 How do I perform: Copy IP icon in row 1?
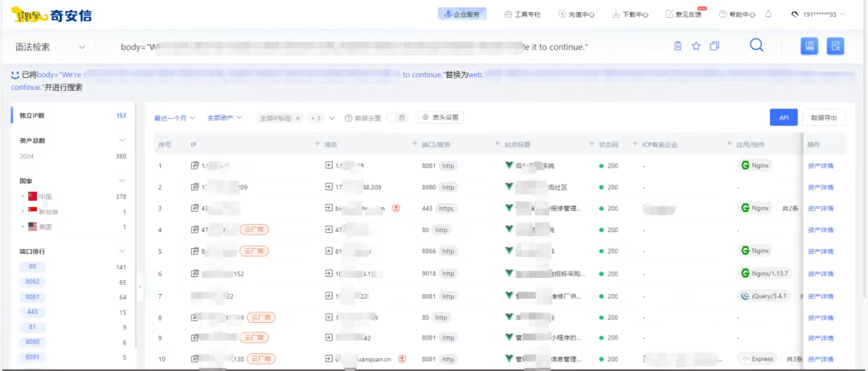click(194, 165)
